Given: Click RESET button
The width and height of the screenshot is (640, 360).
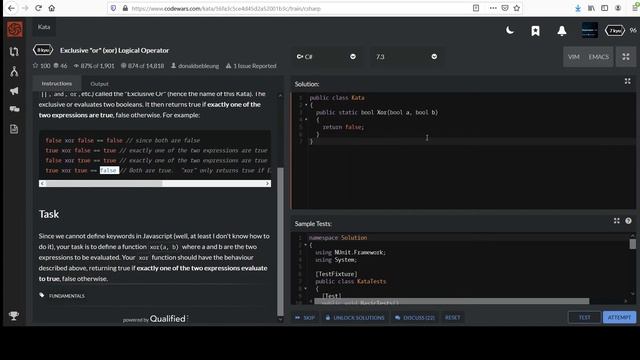Looking at the screenshot, I should pos(453,318).
